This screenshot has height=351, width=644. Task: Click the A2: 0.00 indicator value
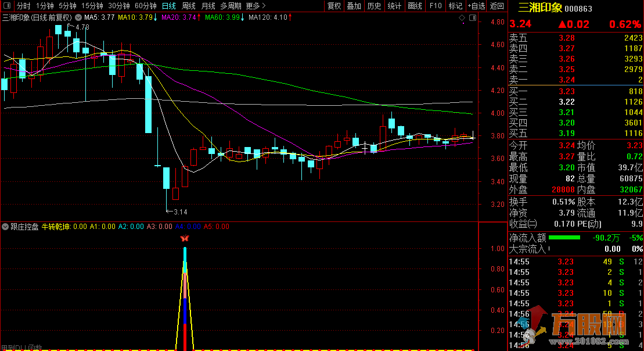tap(131, 227)
